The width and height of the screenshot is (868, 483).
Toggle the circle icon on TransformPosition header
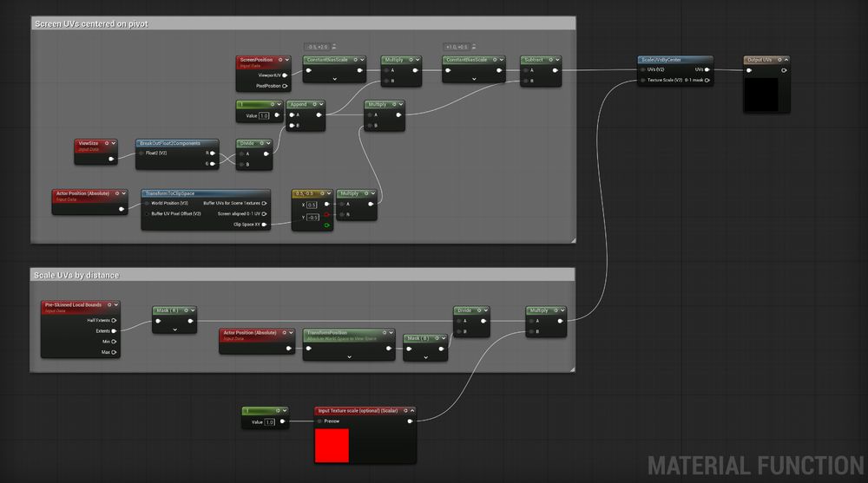(x=385, y=333)
